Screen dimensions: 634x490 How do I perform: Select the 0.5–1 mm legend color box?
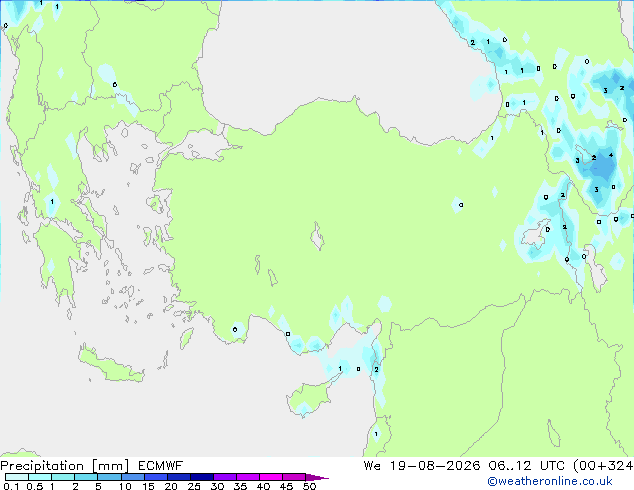click(x=40, y=477)
